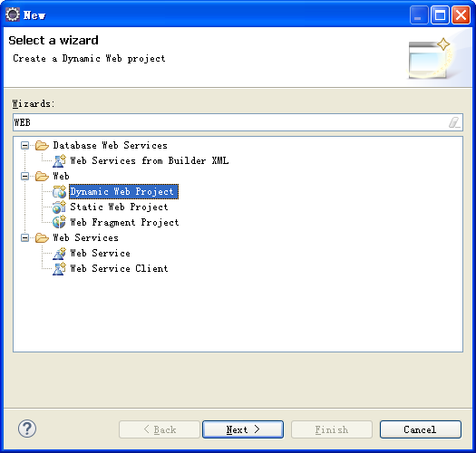Click the Dynamic Web Project icon
This screenshot has height=453, width=476.
point(59,191)
